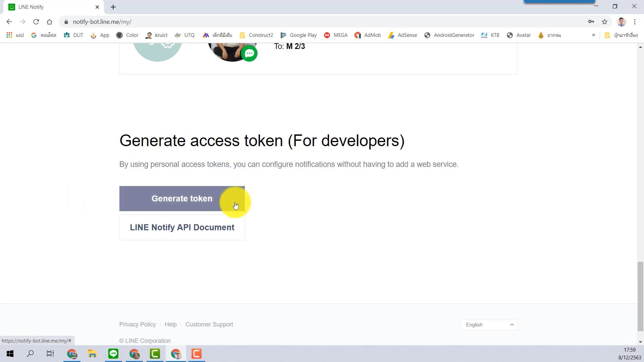
Task: Click the scrollbar up arrow
Action: (640, 47)
